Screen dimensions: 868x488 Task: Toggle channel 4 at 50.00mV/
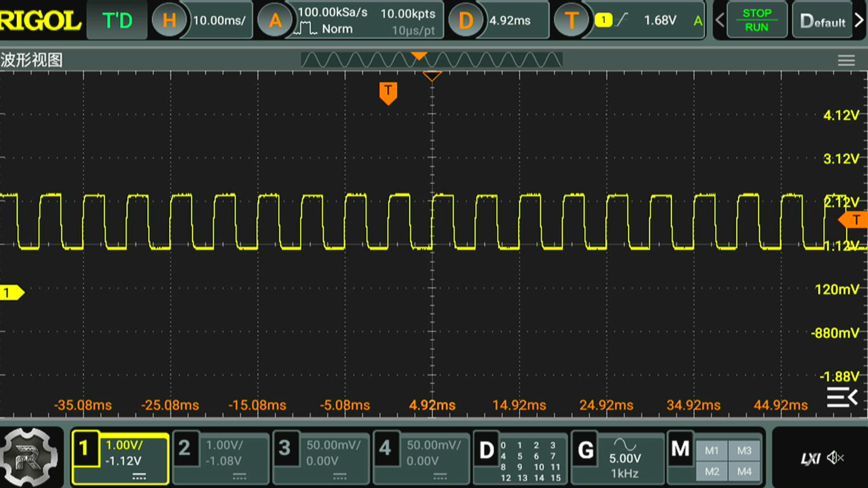pyautogui.click(x=422, y=456)
